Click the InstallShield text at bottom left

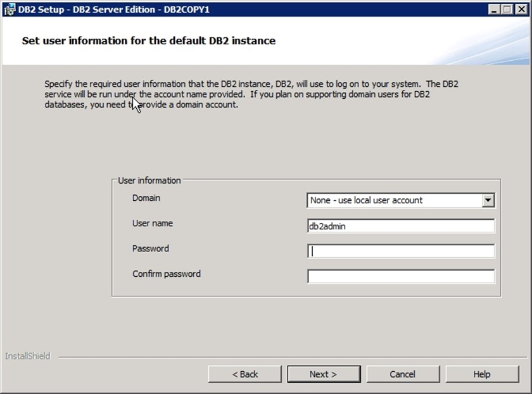(x=27, y=356)
